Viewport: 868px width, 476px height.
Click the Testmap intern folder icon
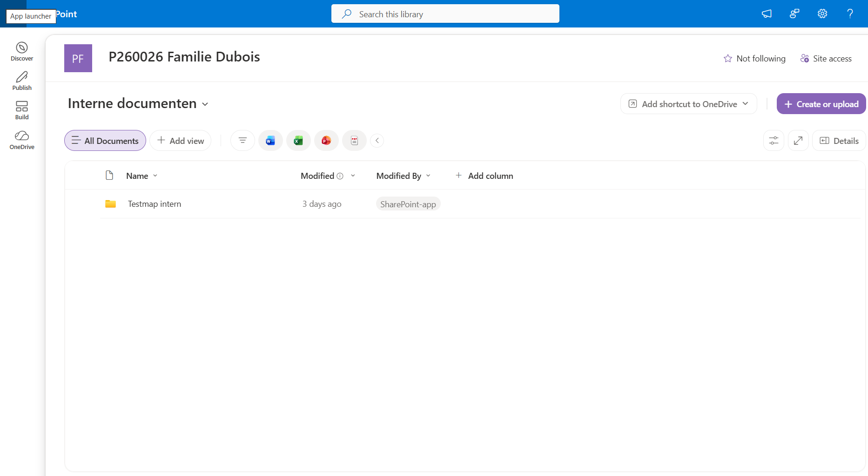tap(110, 204)
